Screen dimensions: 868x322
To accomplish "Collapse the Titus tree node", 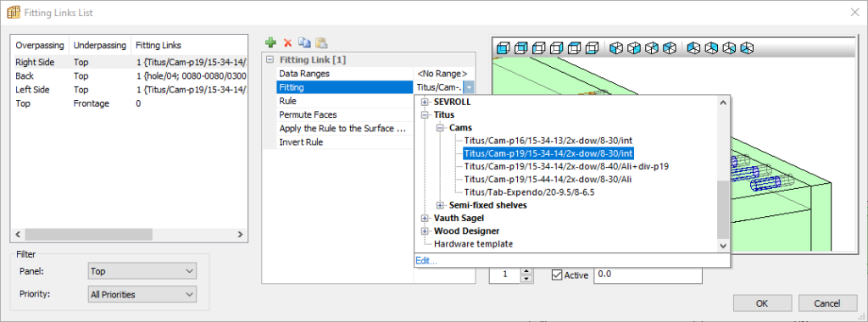I will point(426,115).
